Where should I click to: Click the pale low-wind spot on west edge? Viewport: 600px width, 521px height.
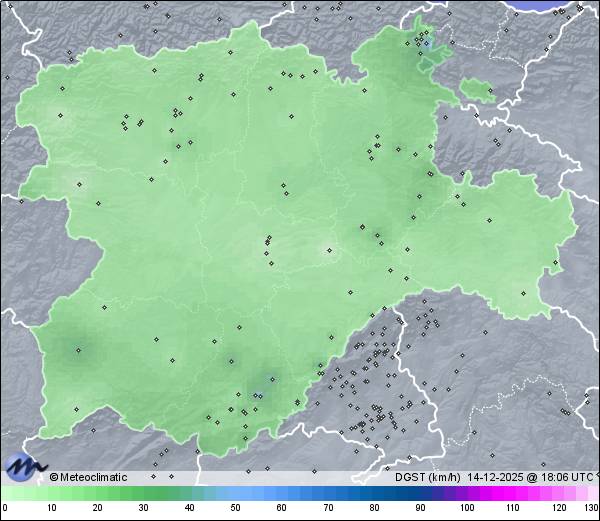(80, 183)
